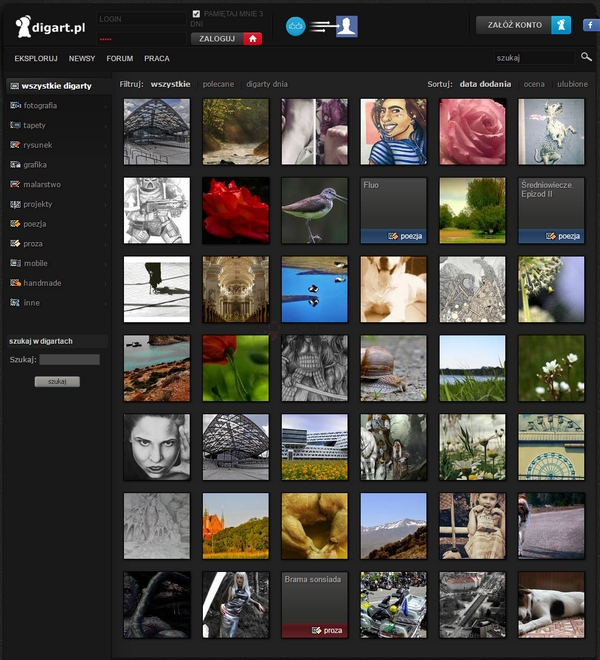Click the digart.pl logo
Viewport: 600px width, 660px height.
coord(50,27)
